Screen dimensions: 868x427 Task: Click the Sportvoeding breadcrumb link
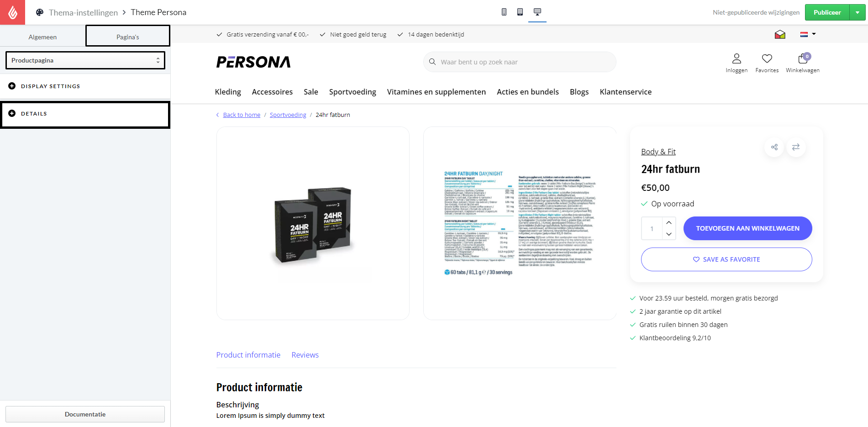tap(288, 115)
